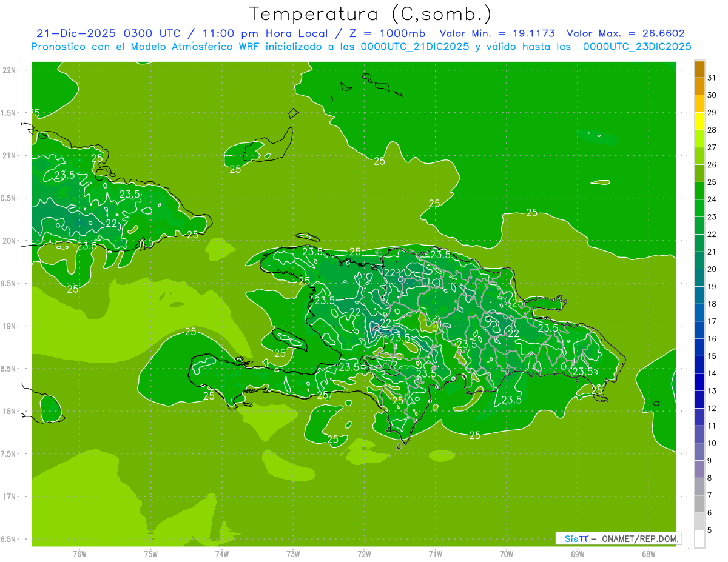Click the '69W' longitude axis label
The image size is (728, 562).
[578, 554]
